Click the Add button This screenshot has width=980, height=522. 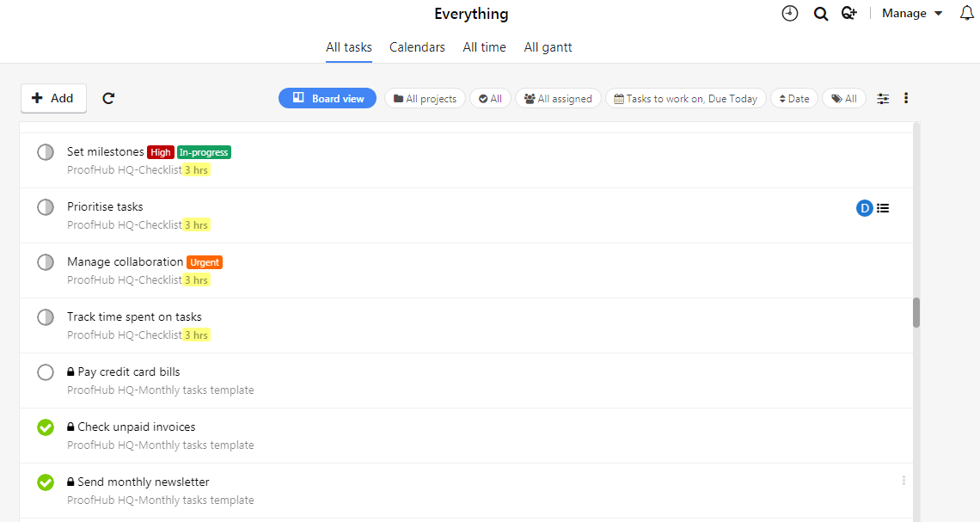tap(53, 98)
